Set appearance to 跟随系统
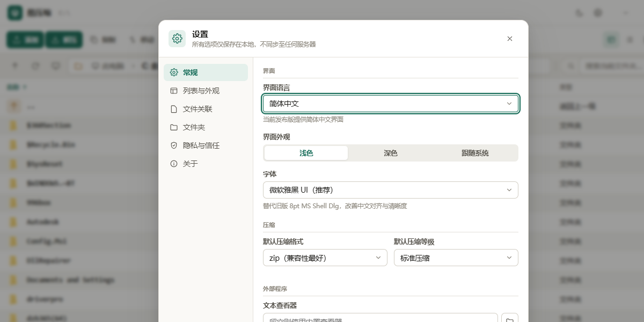 [475, 153]
